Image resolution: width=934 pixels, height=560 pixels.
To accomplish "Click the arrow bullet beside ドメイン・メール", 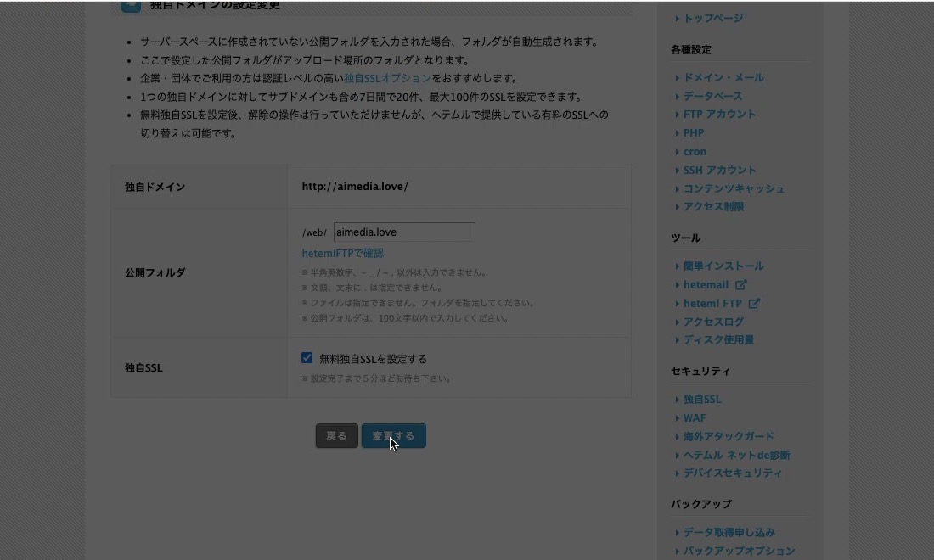I will [678, 78].
